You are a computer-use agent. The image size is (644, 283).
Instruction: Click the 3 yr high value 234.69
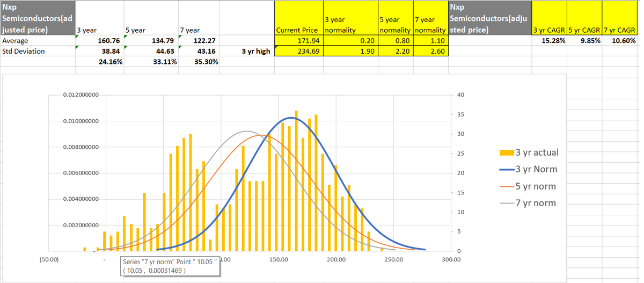pos(298,51)
